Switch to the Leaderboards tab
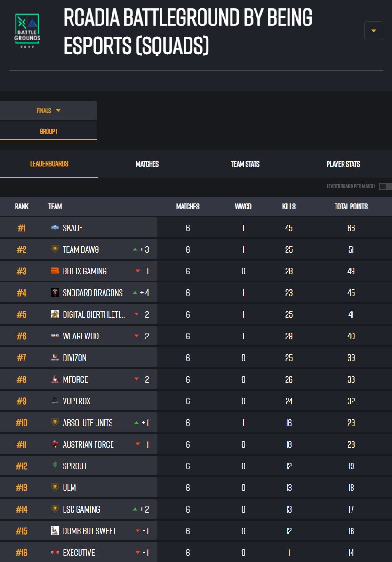Image resolution: width=392 pixels, height=562 pixels. [49, 164]
